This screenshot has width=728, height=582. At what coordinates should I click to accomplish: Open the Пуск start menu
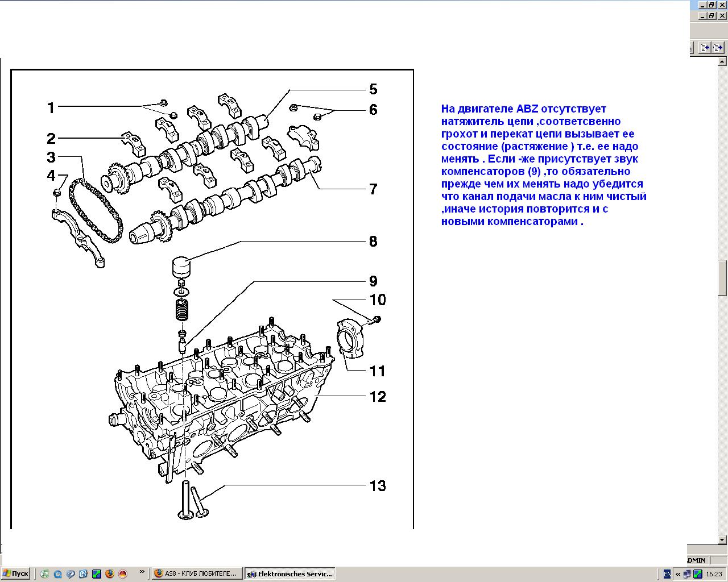coord(15,574)
